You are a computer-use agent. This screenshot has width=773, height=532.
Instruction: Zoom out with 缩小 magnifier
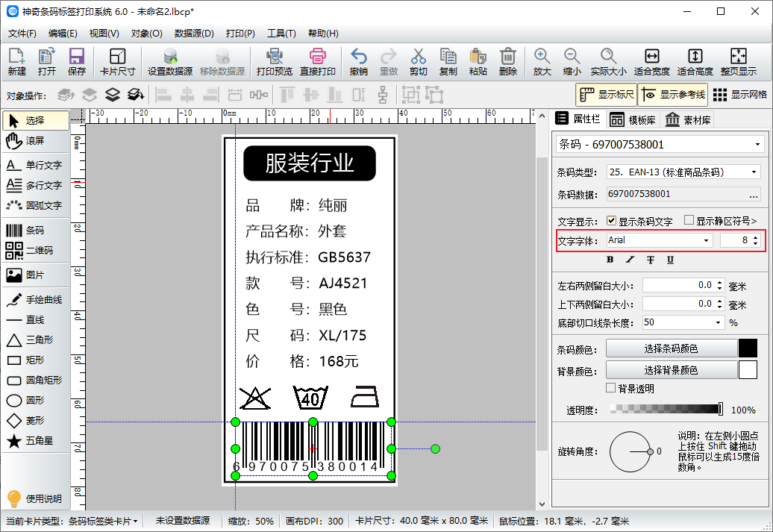point(572,62)
